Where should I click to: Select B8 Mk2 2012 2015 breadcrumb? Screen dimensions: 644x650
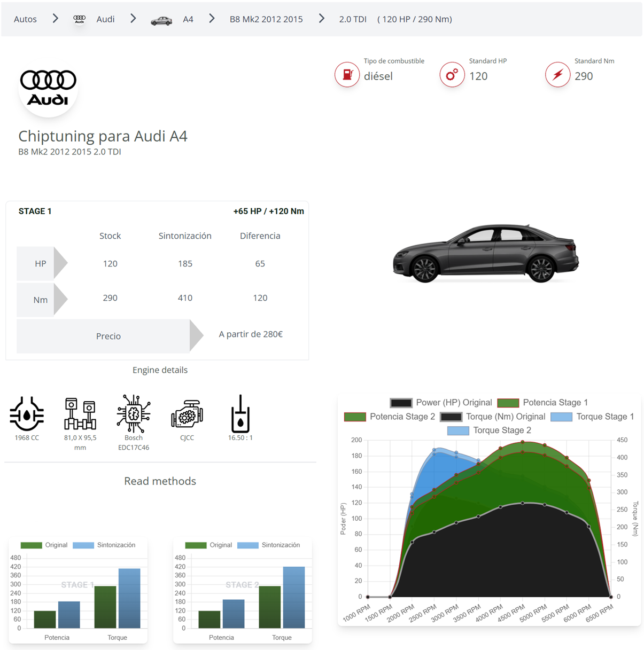point(266,19)
